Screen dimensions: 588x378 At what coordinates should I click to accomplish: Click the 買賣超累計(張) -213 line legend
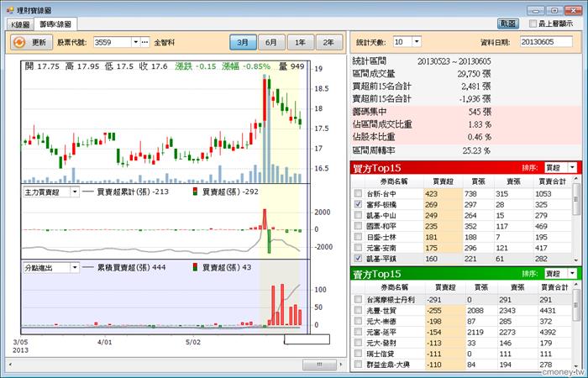(87, 192)
